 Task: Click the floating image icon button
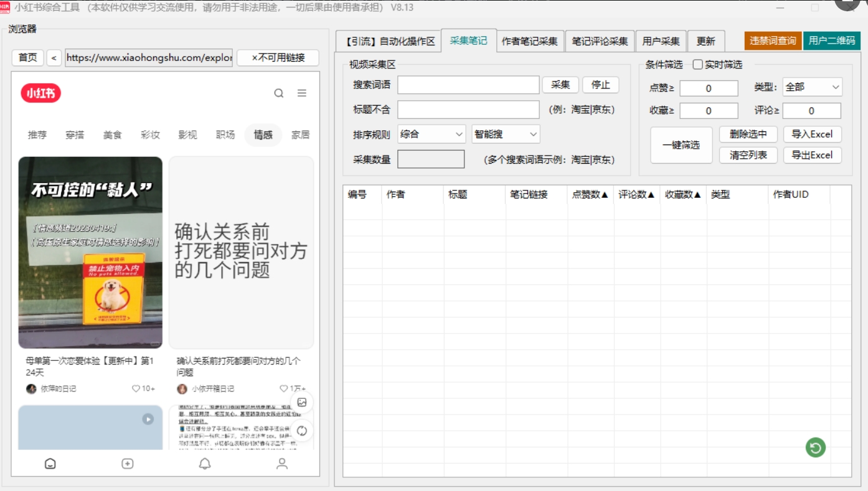coord(302,403)
